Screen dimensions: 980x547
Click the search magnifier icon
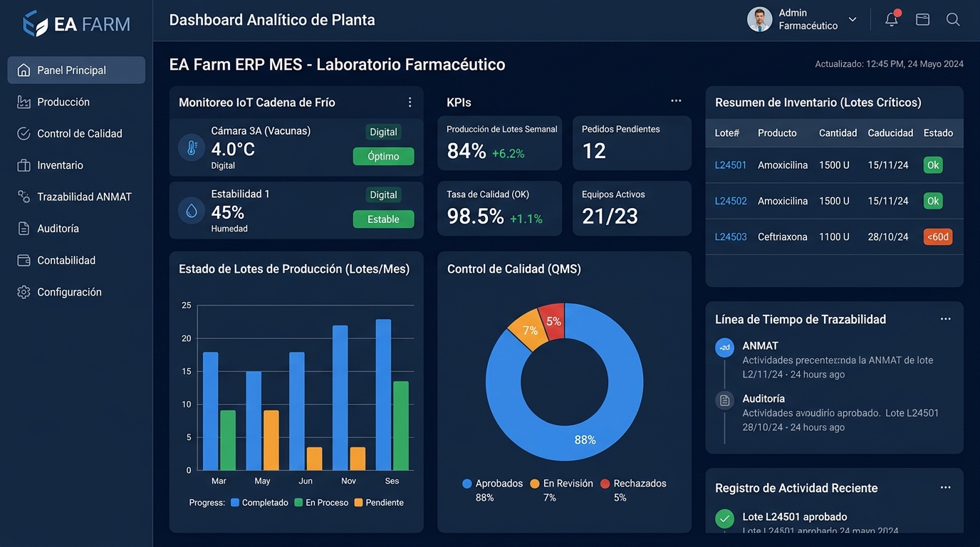(953, 19)
